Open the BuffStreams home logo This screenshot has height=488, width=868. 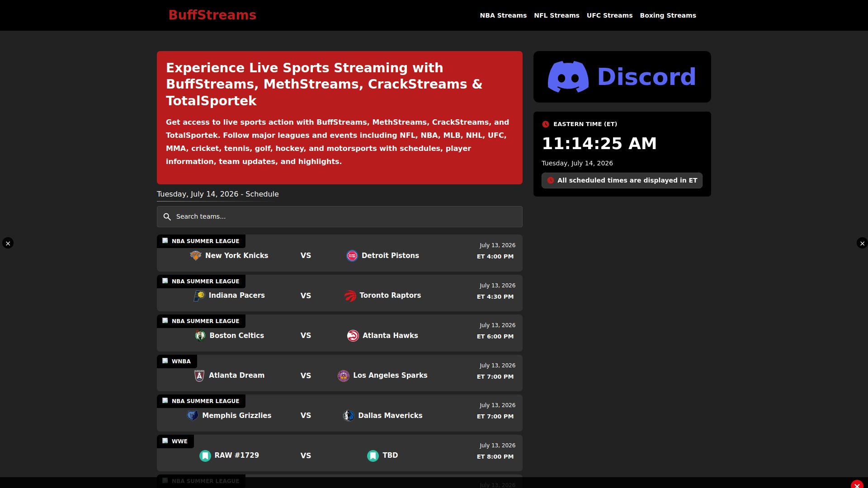(x=212, y=15)
